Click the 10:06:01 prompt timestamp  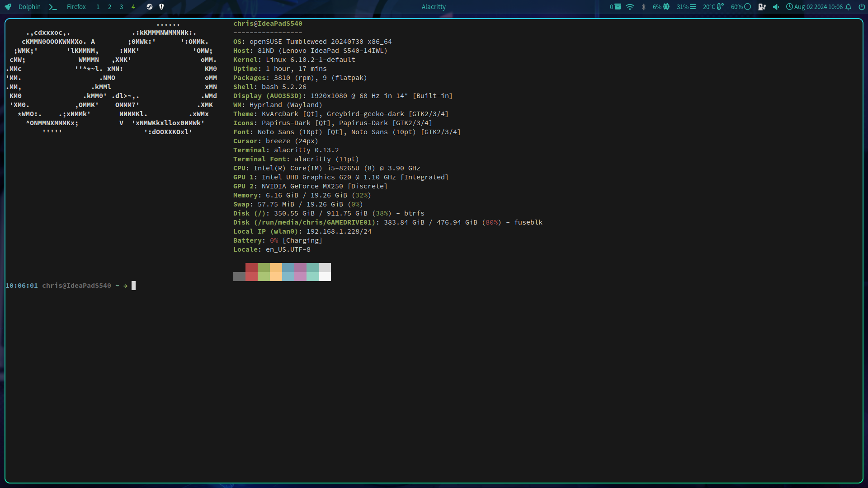(x=22, y=286)
